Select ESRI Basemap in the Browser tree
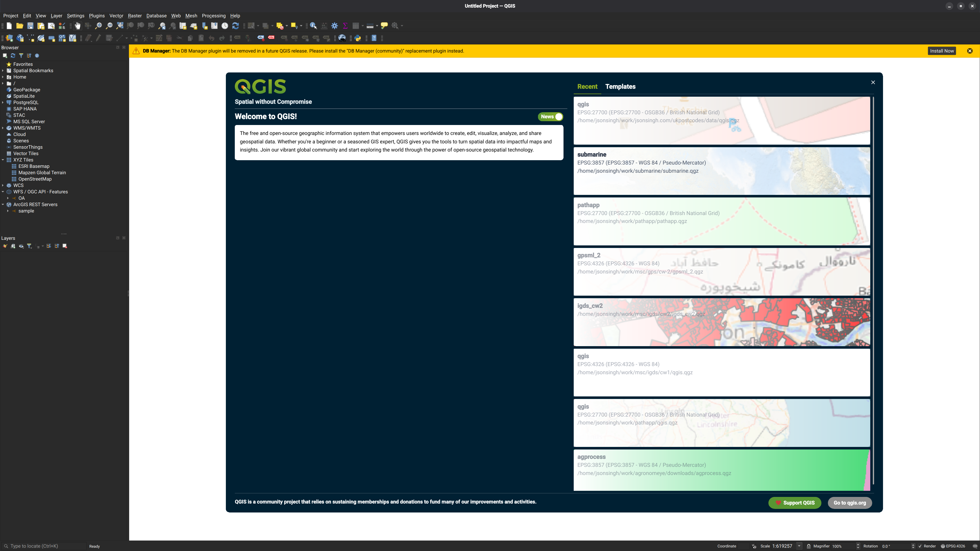This screenshot has height=551, width=980. coord(34,166)
